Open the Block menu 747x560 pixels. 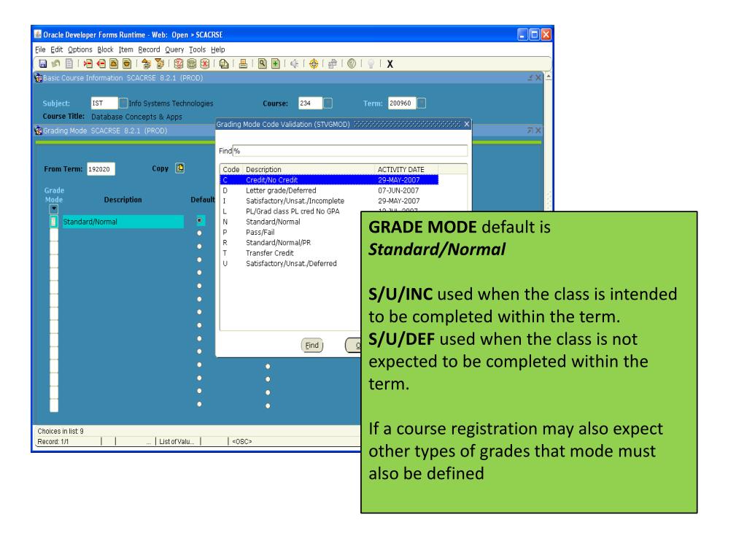tap(105, 50)
